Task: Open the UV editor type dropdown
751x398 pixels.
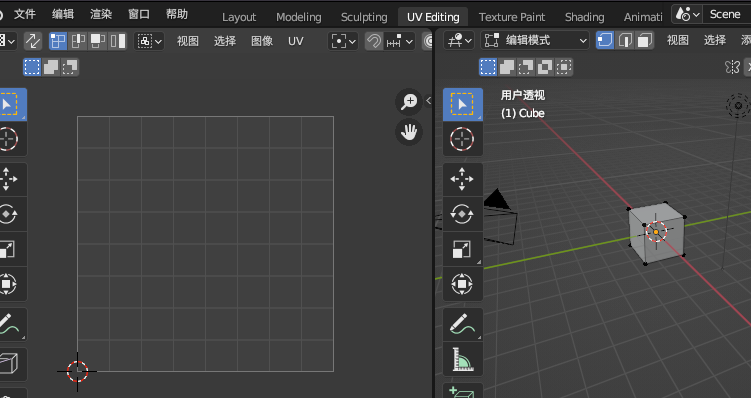Action: (x=8, y=41)
